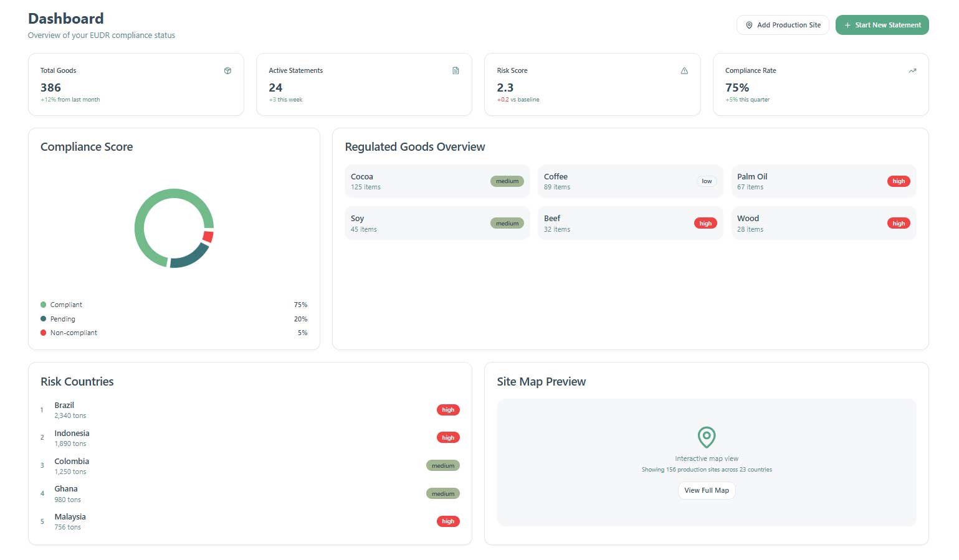
Task: Click the trending arrow icon in Compliance Rate card
Action: click(x=912, y=71)
